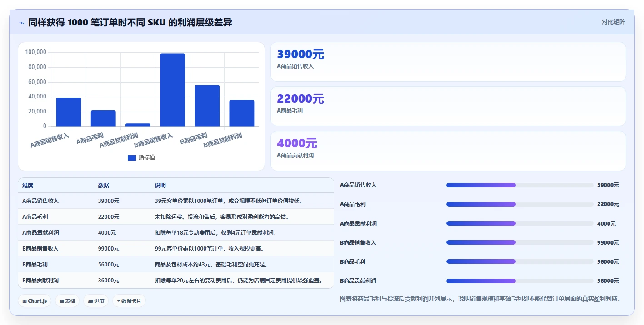Select the B商品贡献利润 chart bar
This screenshot has width=644, height=325.
pyautogui.click(x=241, y=113)
